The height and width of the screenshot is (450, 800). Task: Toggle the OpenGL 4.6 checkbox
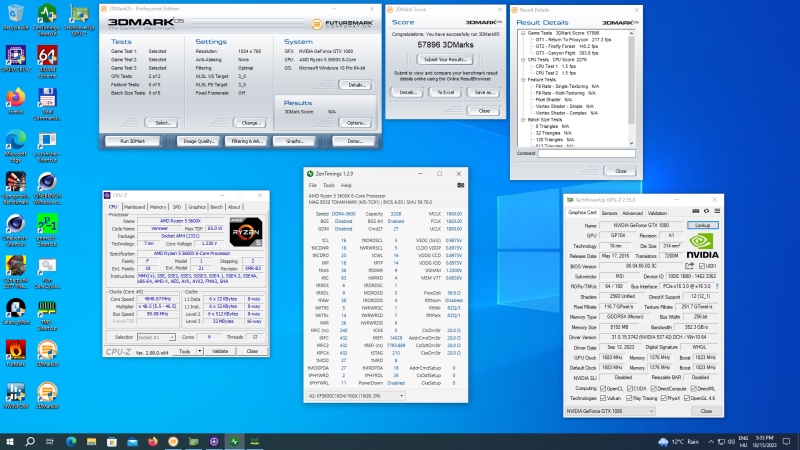(x=687, y=398)
